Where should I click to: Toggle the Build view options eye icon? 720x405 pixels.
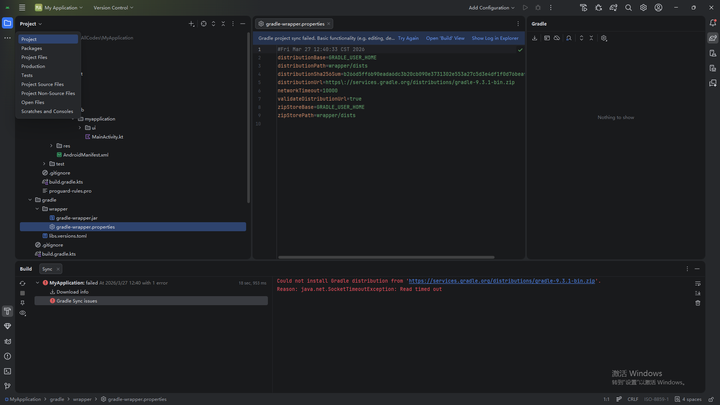22,313
